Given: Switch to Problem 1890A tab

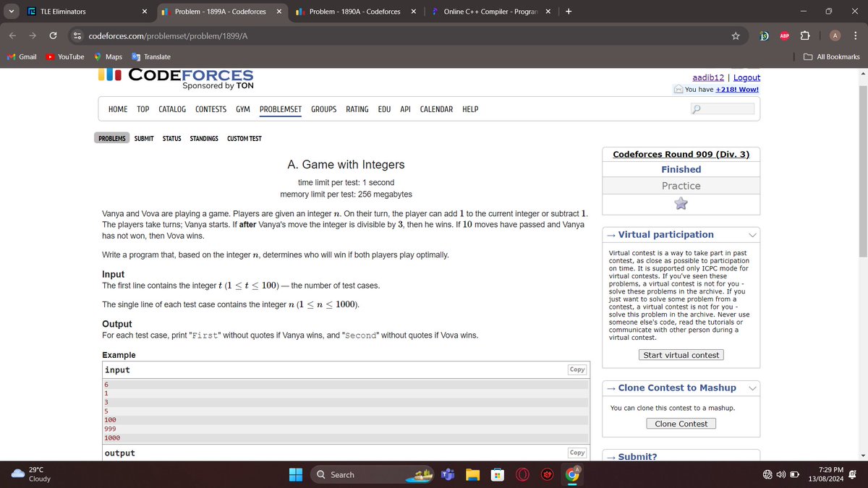Looking at the screenshot, I should coord(356,12).
